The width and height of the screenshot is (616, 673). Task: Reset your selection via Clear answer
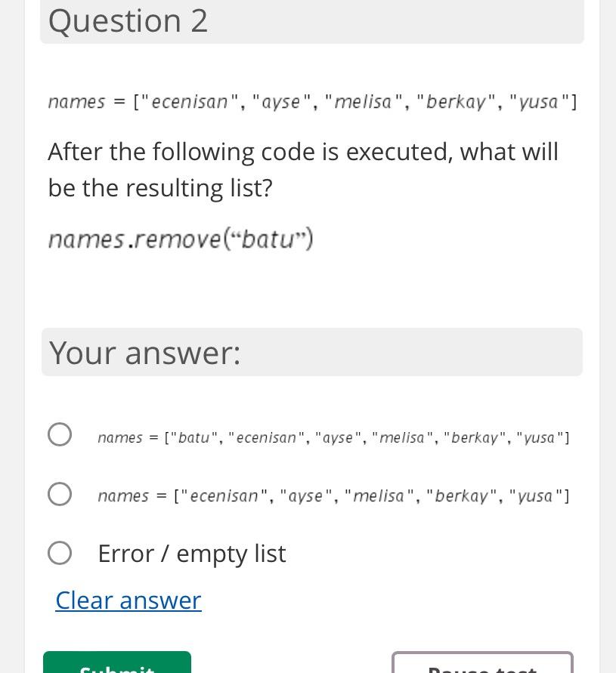128,600
